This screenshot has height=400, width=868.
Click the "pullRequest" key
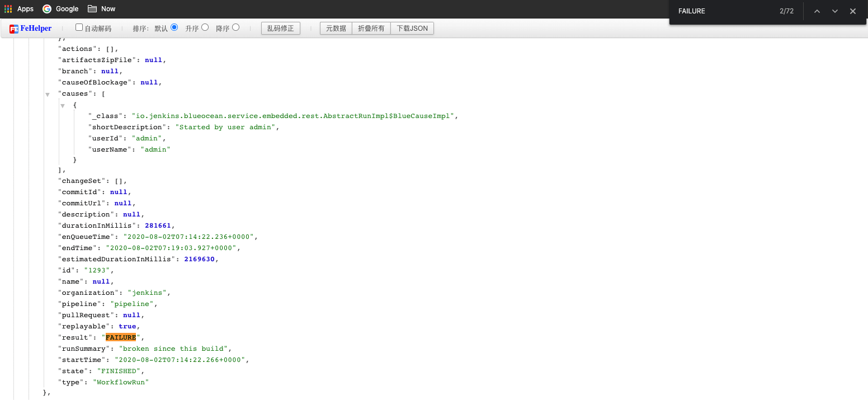86,315
